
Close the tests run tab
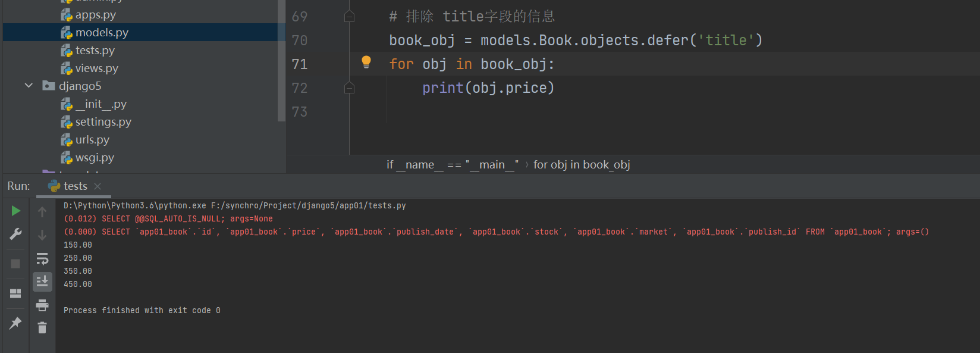(98, 186)
